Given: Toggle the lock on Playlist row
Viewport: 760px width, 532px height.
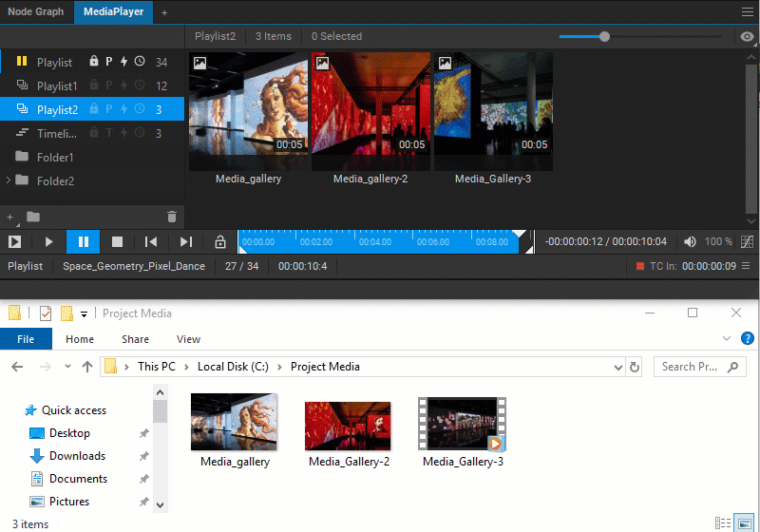Looking at the screenshot, I should pos(94,61).
